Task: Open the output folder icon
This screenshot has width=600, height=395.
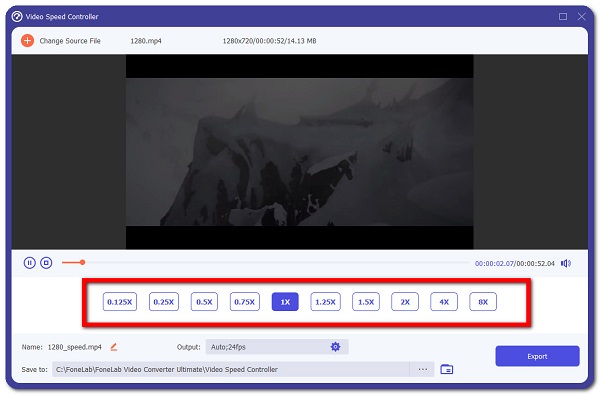Action: tap(447, 369)
